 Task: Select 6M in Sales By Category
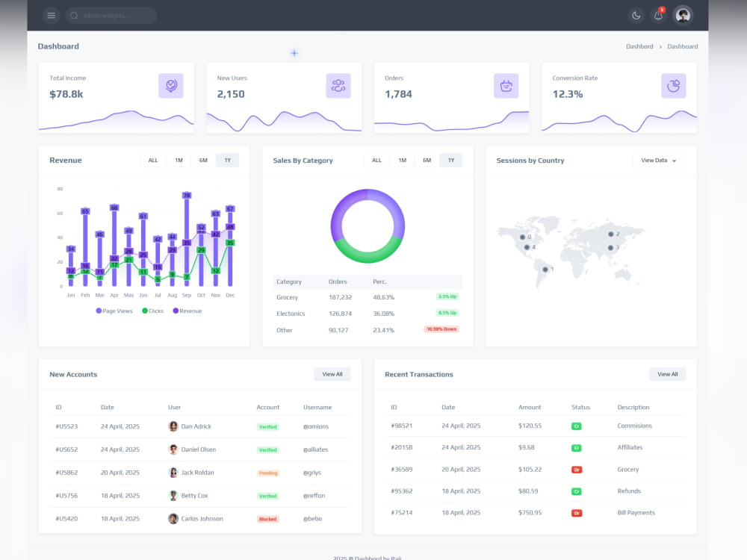click(x=427, y=161)
